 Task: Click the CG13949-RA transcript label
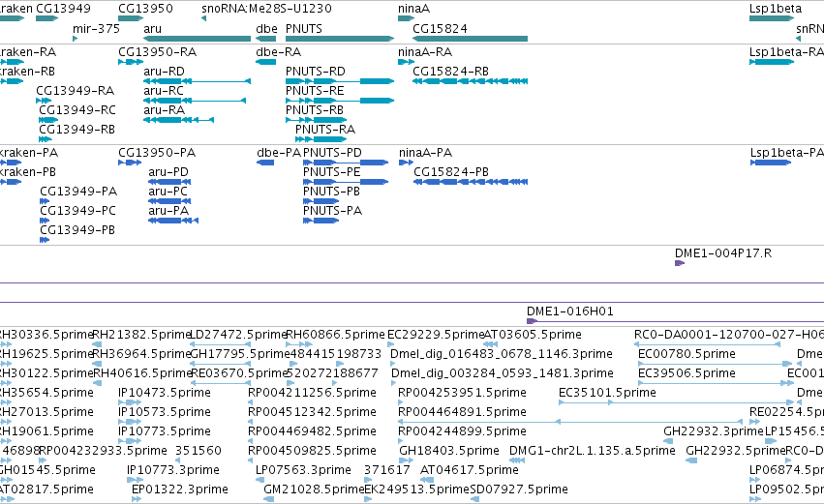coord(76,90)
